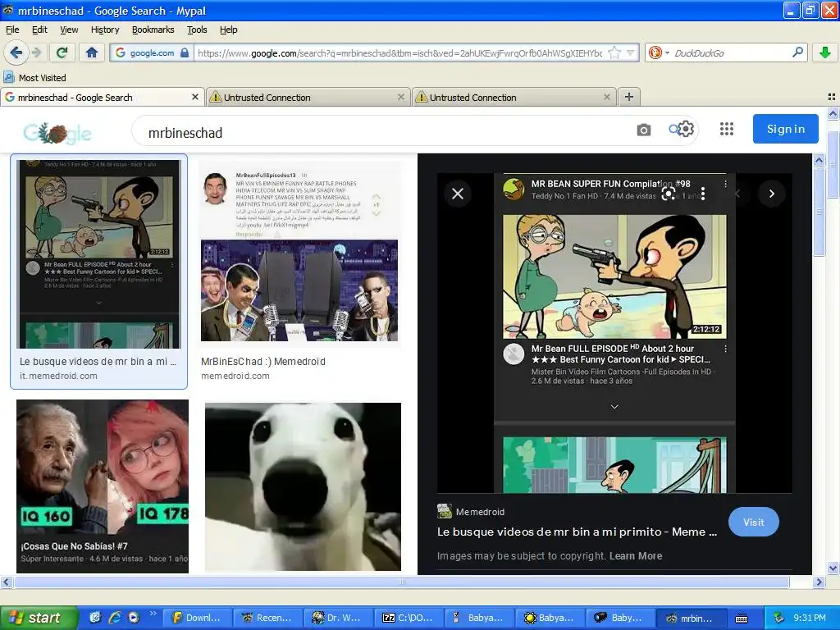Click the outer page scroll down arrow
Image resolution: width=840 pixels, height=630 pixels.
click(833, 568)
